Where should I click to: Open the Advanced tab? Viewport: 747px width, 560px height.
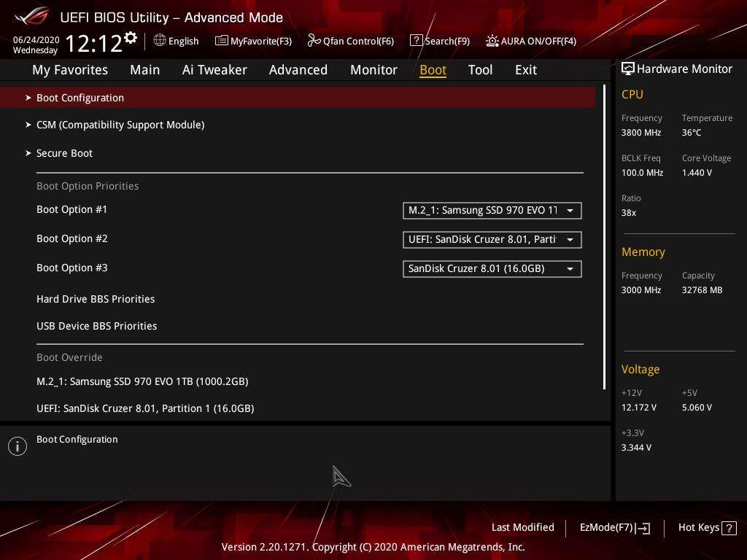(x=298, y=70)
